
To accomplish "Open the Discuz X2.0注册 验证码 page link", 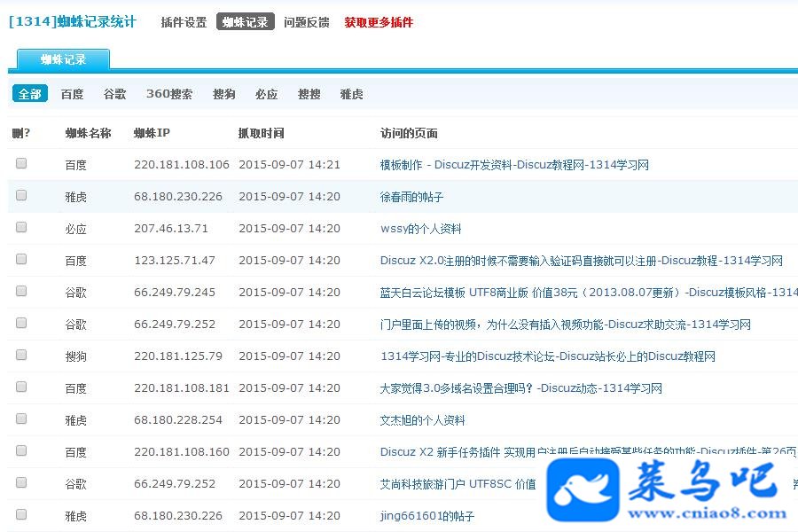I will coord(581,261).
